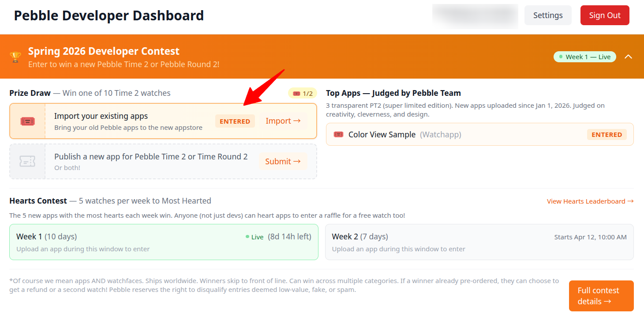Open View Hearts Leaderboard link
The height and width of the screenshot is (314, 644).
590,201
